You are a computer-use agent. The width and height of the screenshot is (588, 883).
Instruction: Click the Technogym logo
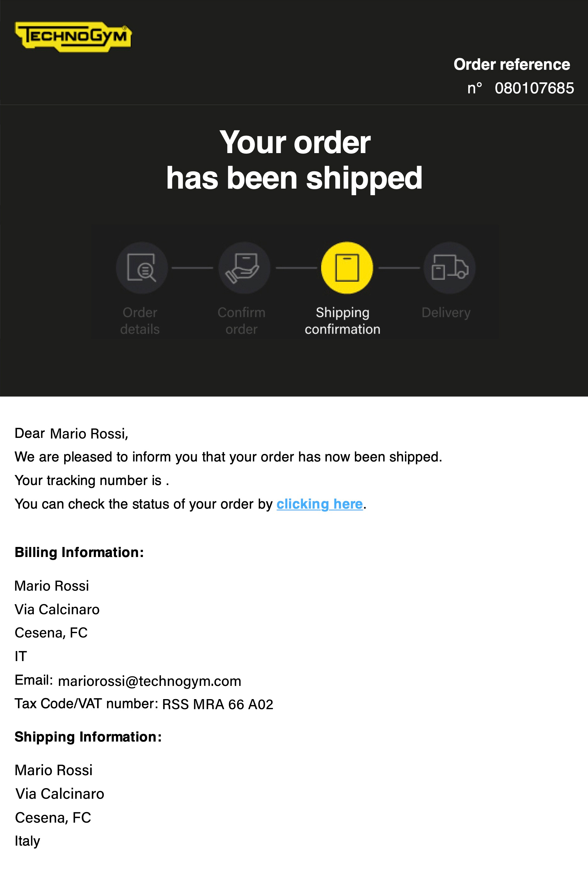(73, 37)
